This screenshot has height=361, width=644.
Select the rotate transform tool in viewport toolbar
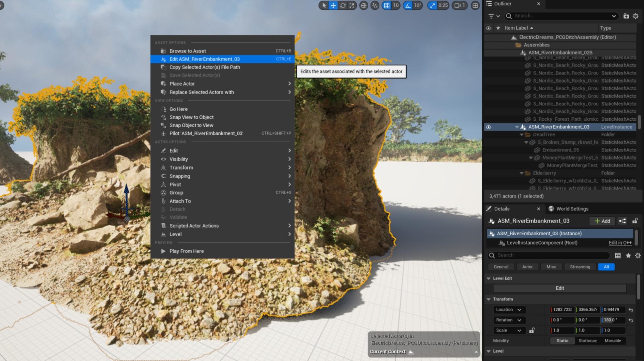(x=343, y=5)
